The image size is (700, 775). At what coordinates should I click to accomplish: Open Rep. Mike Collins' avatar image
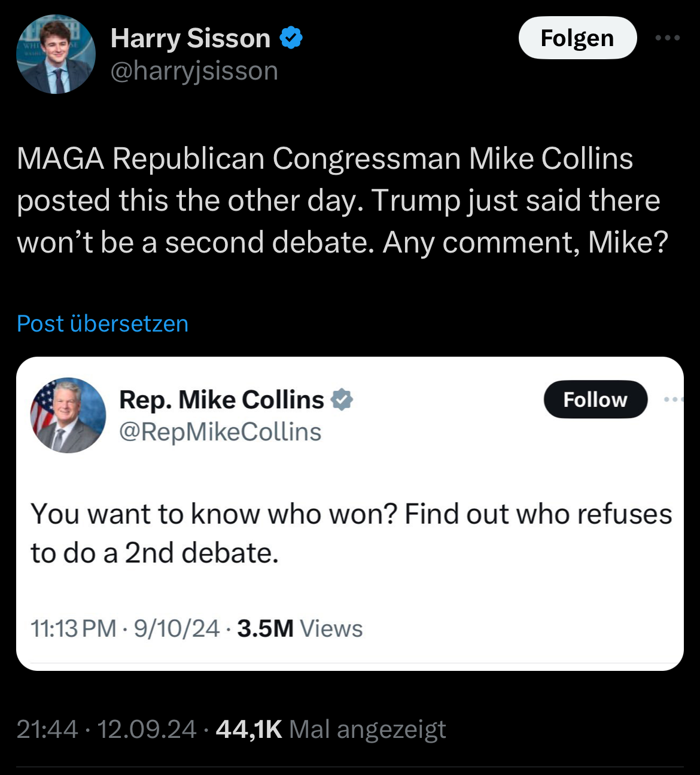(x=68, y=415)
